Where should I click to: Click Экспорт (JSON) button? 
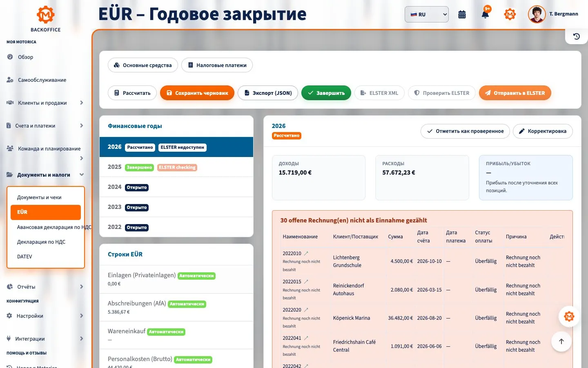(268, 93)
